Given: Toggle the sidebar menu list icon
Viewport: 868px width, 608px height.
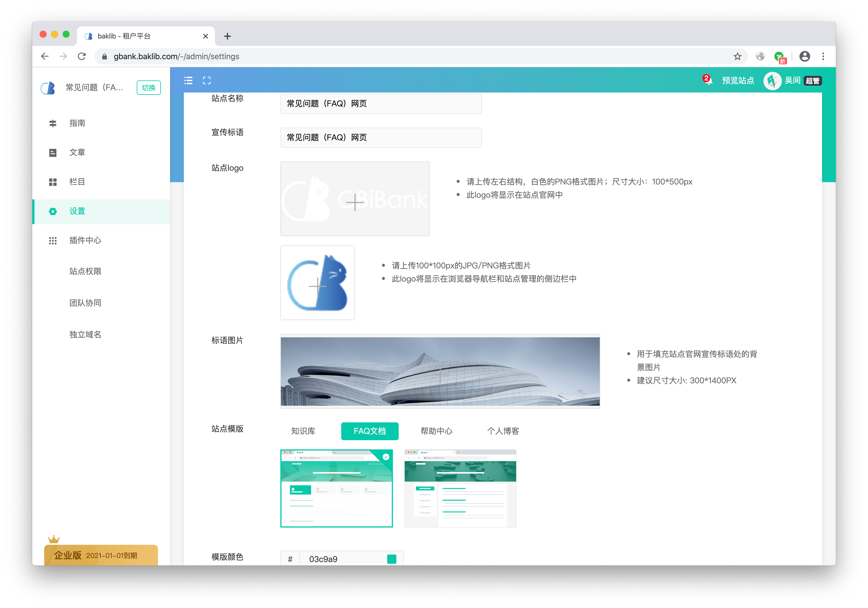Looking at the screenshot, I should click(188, 80).
